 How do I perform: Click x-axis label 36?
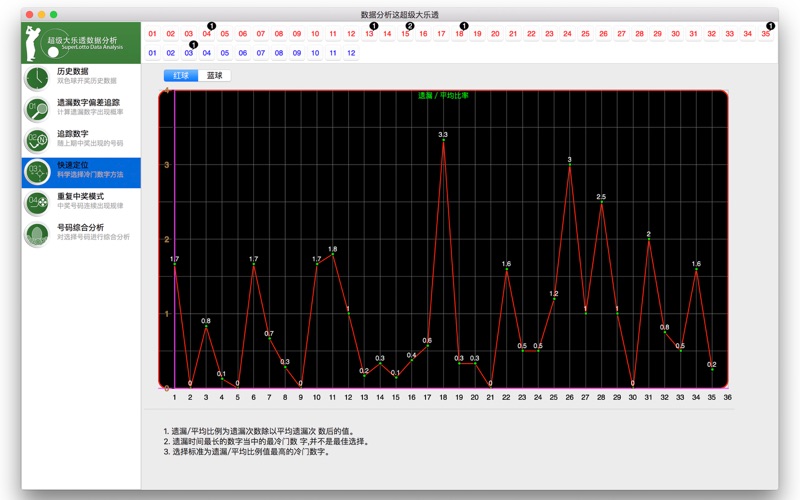click(x=728, y=397)
